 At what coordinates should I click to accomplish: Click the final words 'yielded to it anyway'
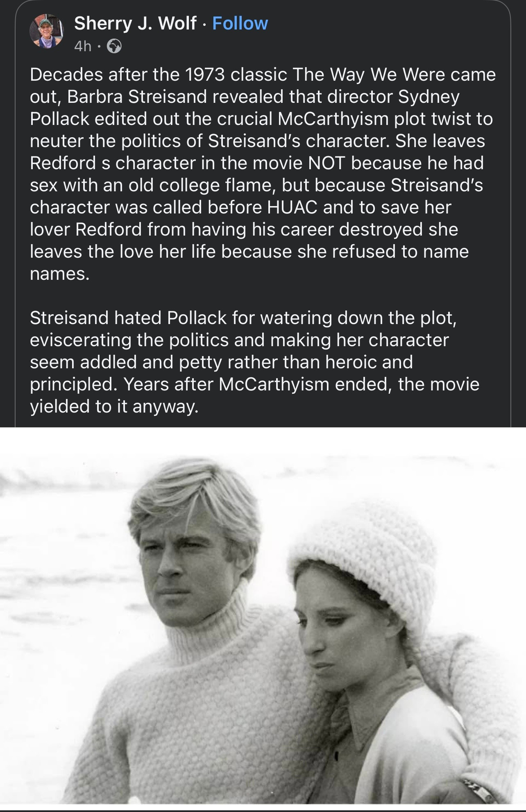tap(114, 406)
